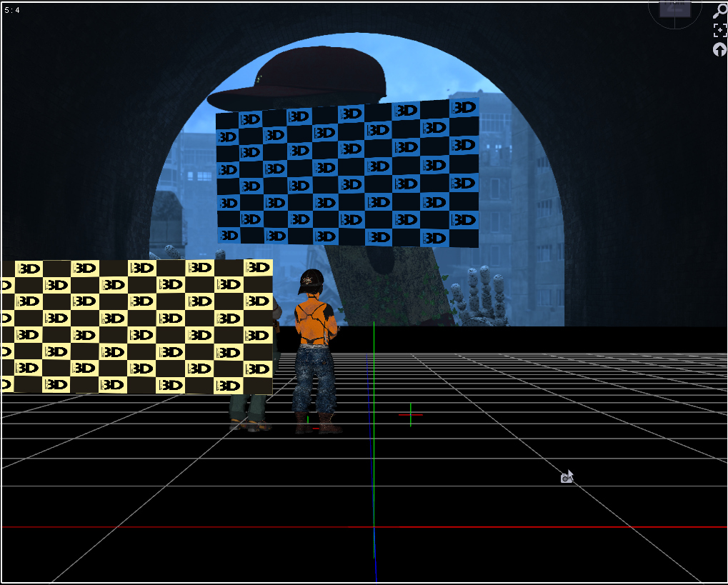The height and width of the screenshot is (585, 728).
Task: Select the large floating black cap
Action: [x=298, y=78]
